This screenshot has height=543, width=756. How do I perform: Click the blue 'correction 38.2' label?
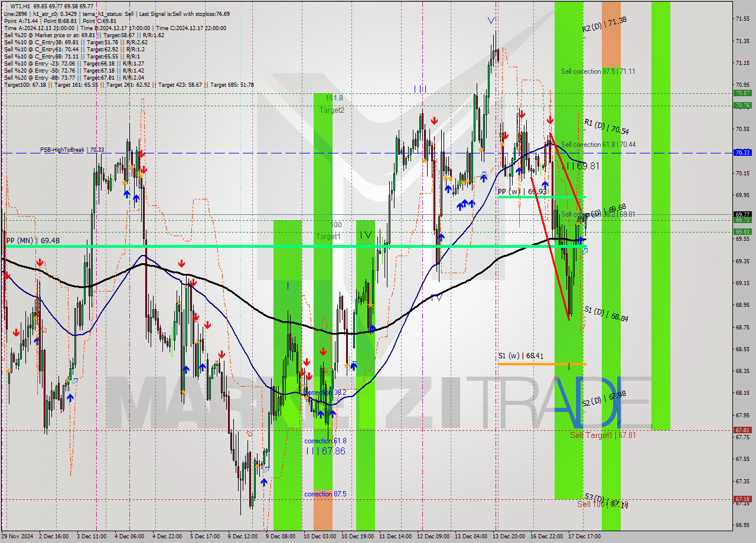pos(324,392)
